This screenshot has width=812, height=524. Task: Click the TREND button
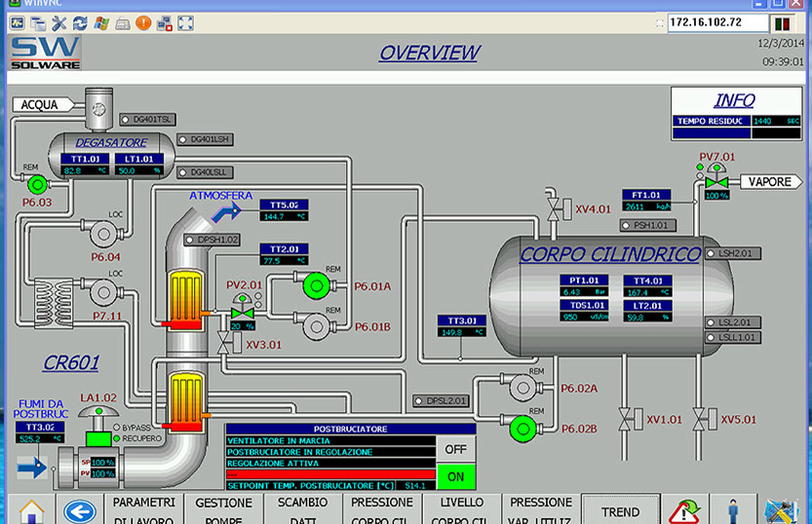[x=620, y=510]
